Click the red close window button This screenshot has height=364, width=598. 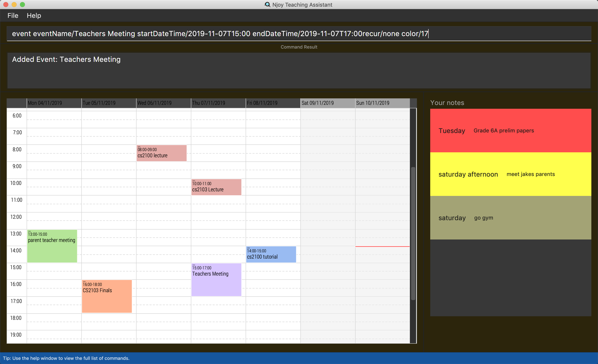click(x=6, y=5)
